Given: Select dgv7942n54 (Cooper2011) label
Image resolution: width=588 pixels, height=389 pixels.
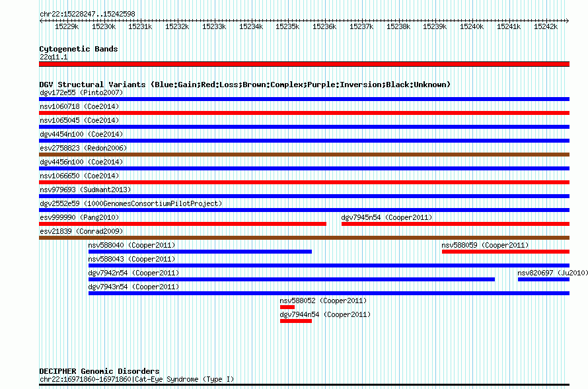Looking at the screenshot, I should [x=133, y=273].
